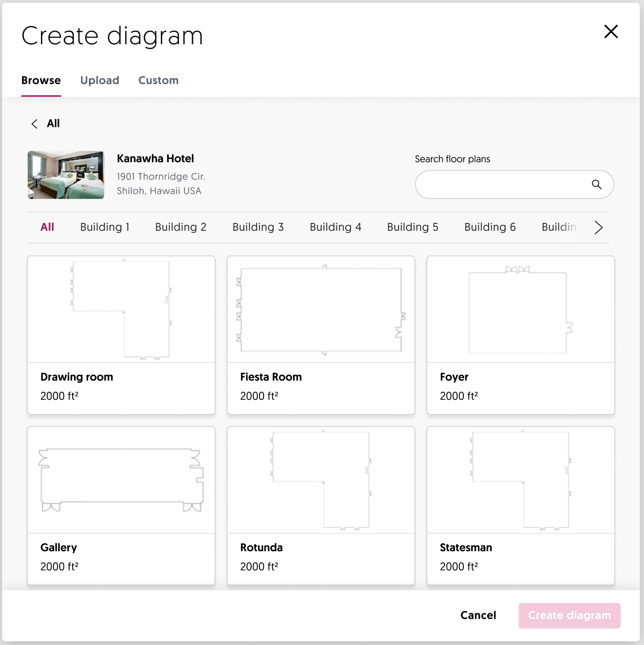This screenshot has height=645, width=644.
Task: Choose the Fiesta Room floor plan
Action: coord(321,335)
